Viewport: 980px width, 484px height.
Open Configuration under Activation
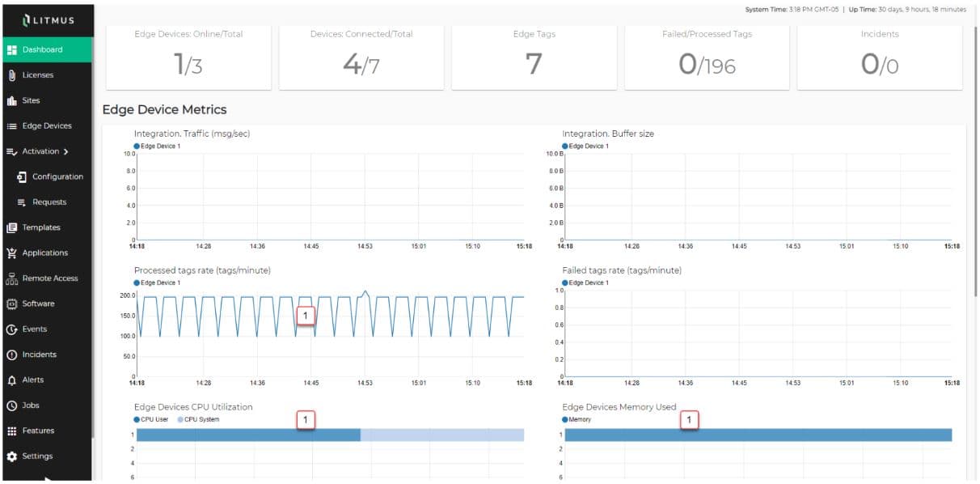click(57, 177)
